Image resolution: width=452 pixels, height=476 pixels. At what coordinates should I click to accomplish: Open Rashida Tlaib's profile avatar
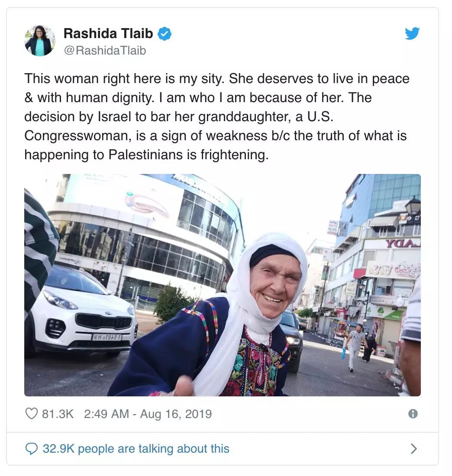click(x=40, y=41)
